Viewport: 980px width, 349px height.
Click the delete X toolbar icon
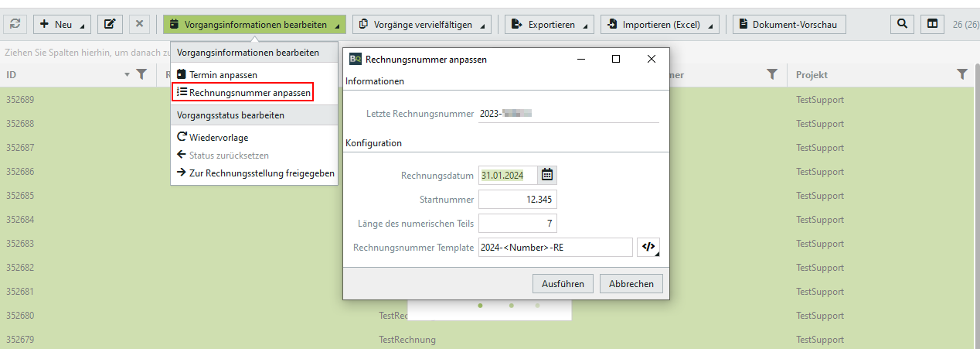(139, 24)
